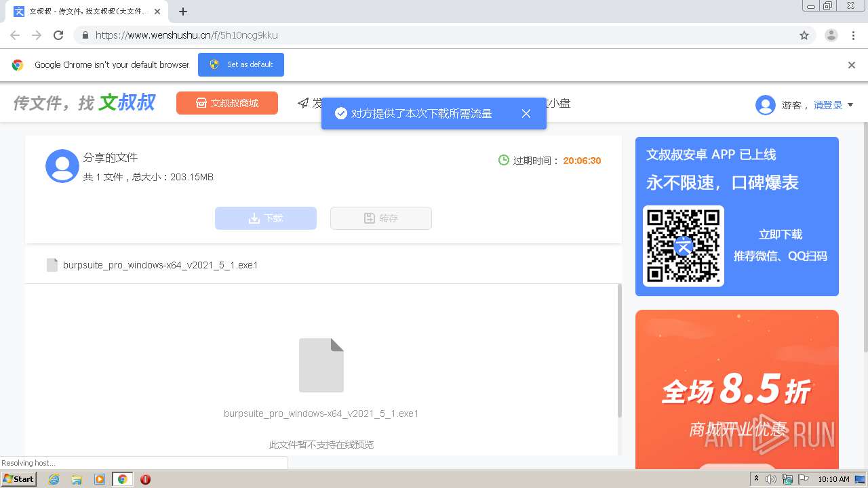Viewport: 868px width, 488px height.
Task: Click the Chrome icon in the default browser bar
Action: (x=18, y=65)
